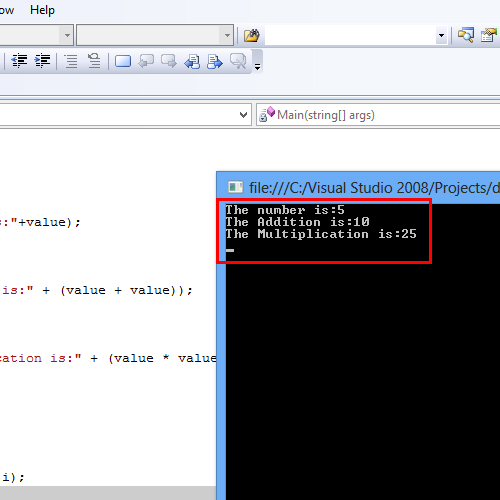Image resolution: width=500 pixels, height=500 pixels.
Task: Clear all bookmarks icon
Action: click(238, 61)
